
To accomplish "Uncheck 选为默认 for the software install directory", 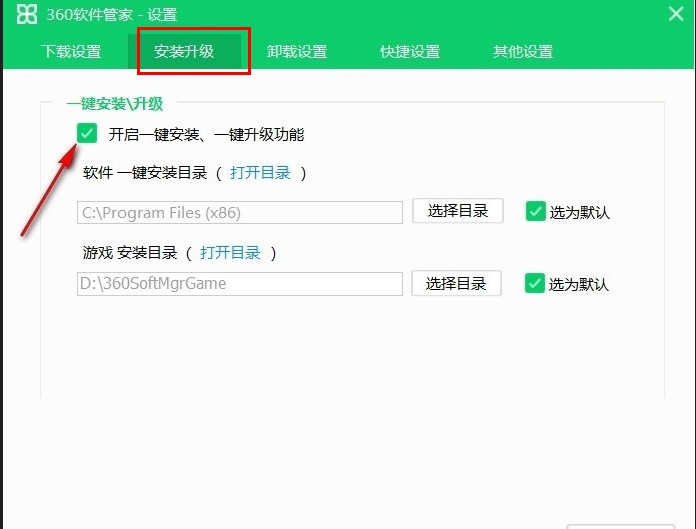I will pyautogui.click(x=535, y=212).
